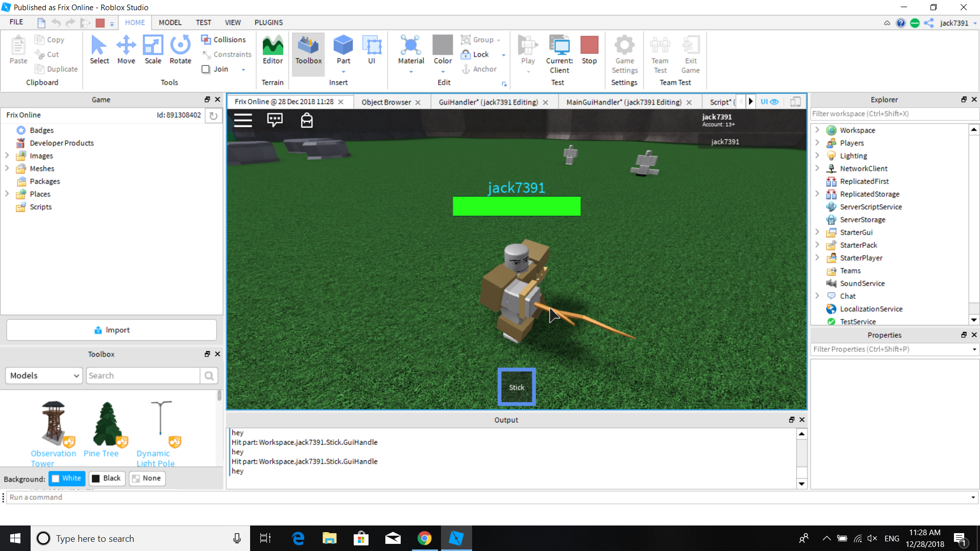Open the Models category dropdown

click(43, 375)
